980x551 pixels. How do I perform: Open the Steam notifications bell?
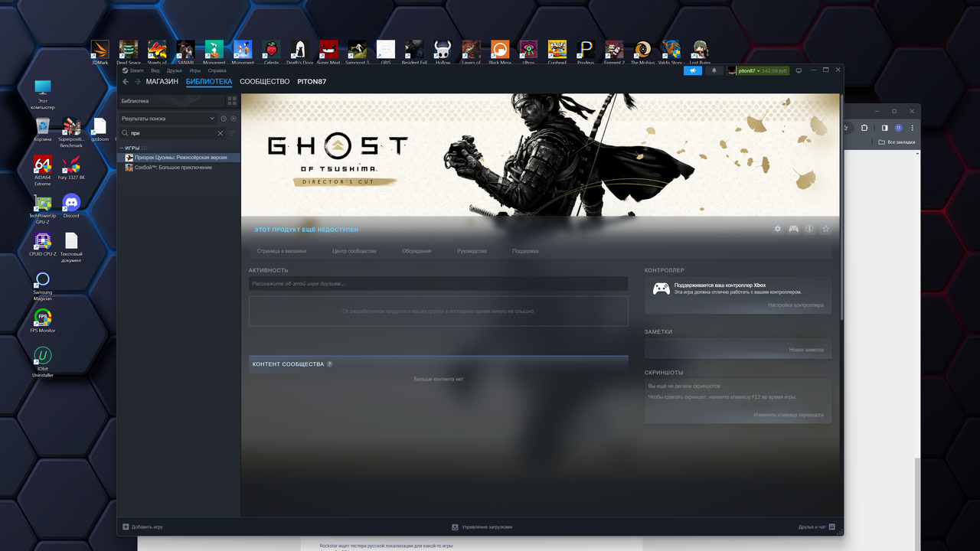click(714, 70)
